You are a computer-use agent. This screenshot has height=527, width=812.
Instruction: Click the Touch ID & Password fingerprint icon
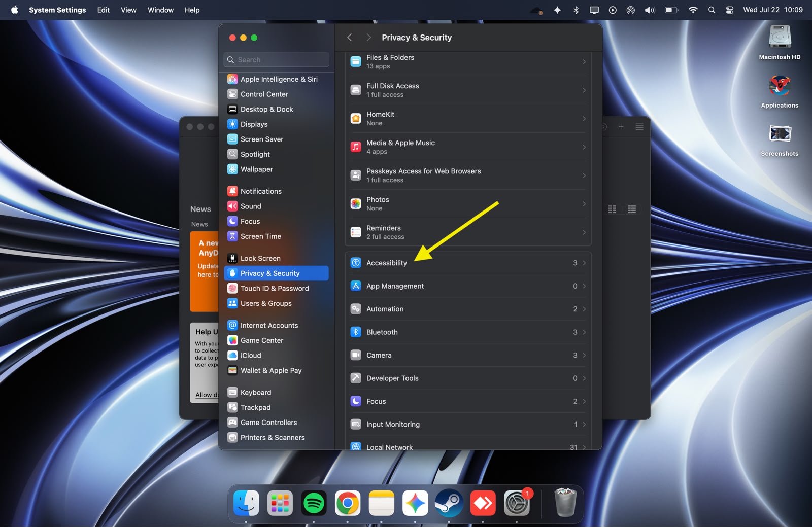[x=232, y=289]
